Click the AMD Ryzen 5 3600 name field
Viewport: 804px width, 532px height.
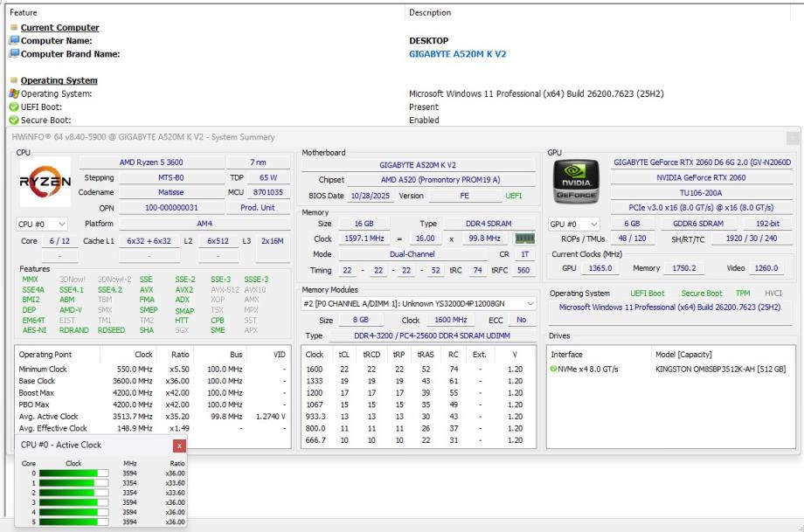[x=151, y=162]
